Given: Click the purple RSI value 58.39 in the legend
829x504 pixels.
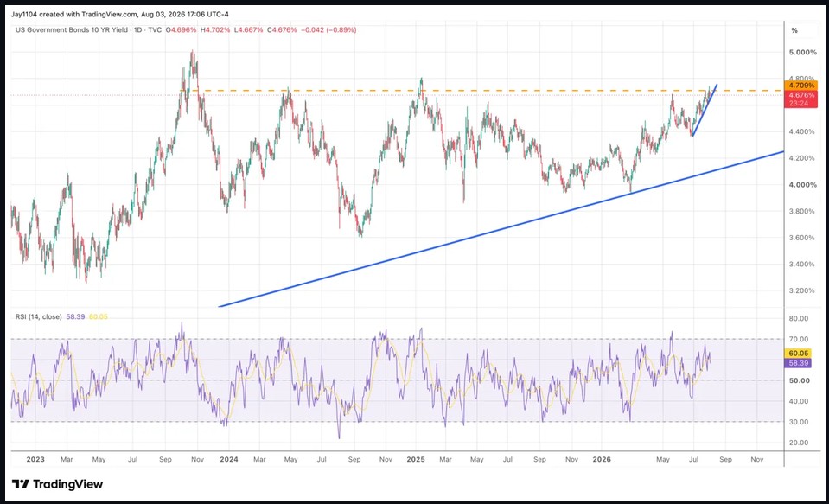Looking at the screenshot, I should [75, 316].
